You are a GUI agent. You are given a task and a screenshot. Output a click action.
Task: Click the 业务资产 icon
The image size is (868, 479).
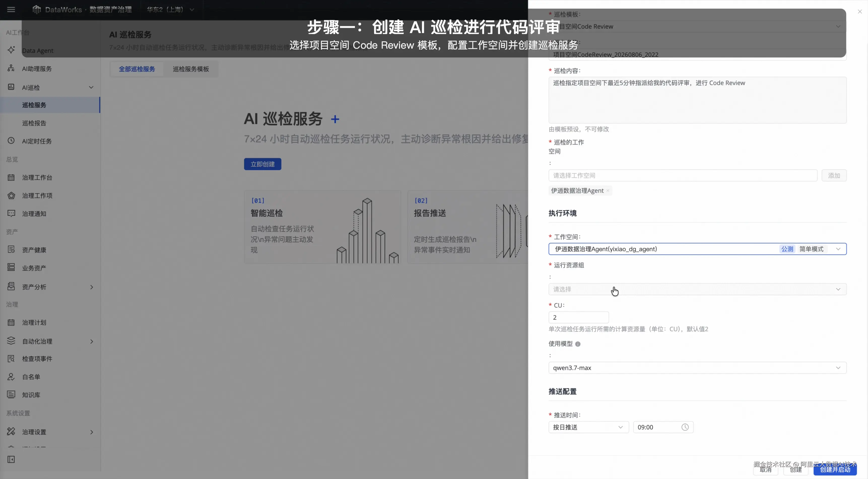click(11, 267)
